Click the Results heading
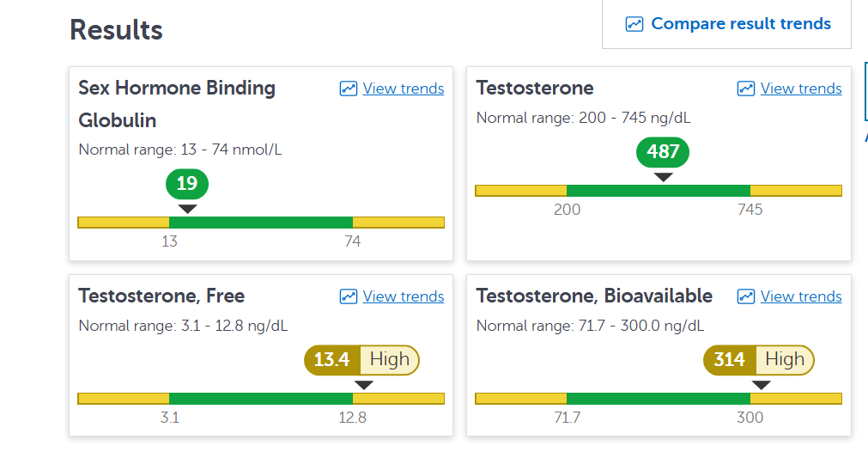Viewport: 868px width, 464px height. (116, 30)
